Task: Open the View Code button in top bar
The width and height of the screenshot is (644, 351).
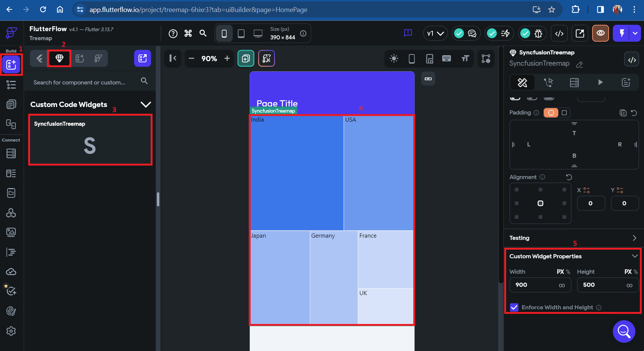Action: (x=559, y=33)
